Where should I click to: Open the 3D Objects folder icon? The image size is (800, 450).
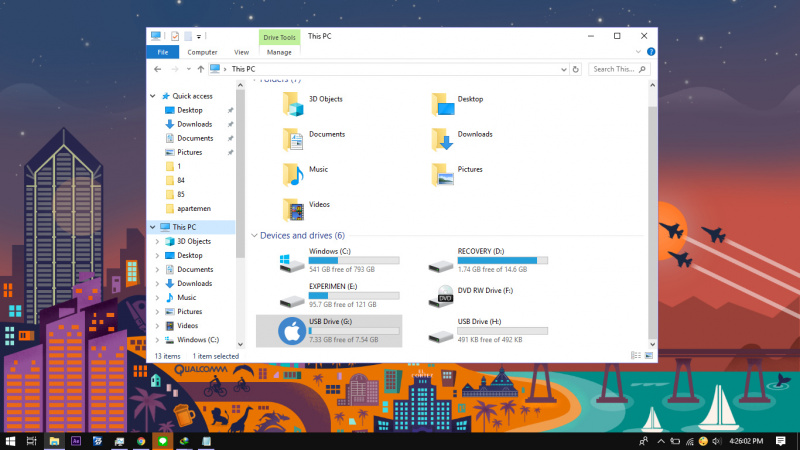tap(293, 104)
